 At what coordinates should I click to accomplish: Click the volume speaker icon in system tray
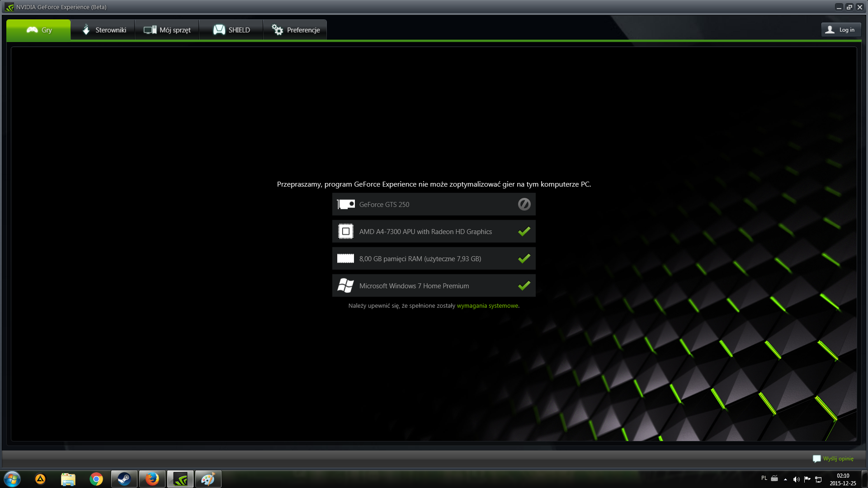click(x=796, y=479)
